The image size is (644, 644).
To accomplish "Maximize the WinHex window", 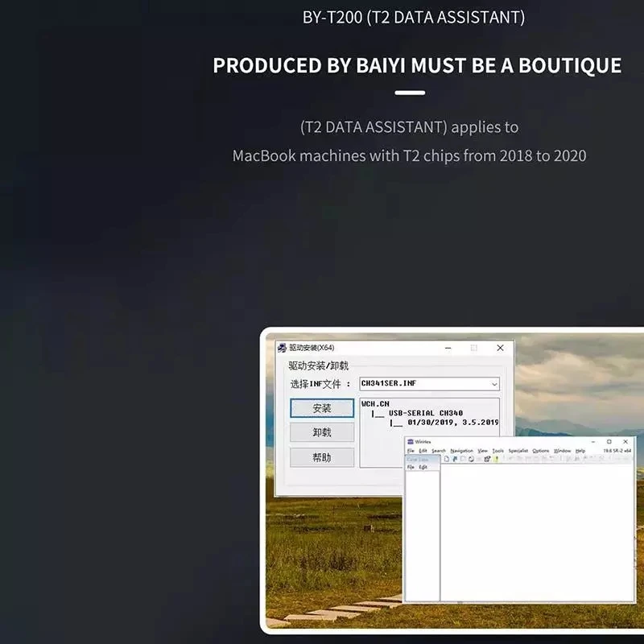I will pos(609,441).
